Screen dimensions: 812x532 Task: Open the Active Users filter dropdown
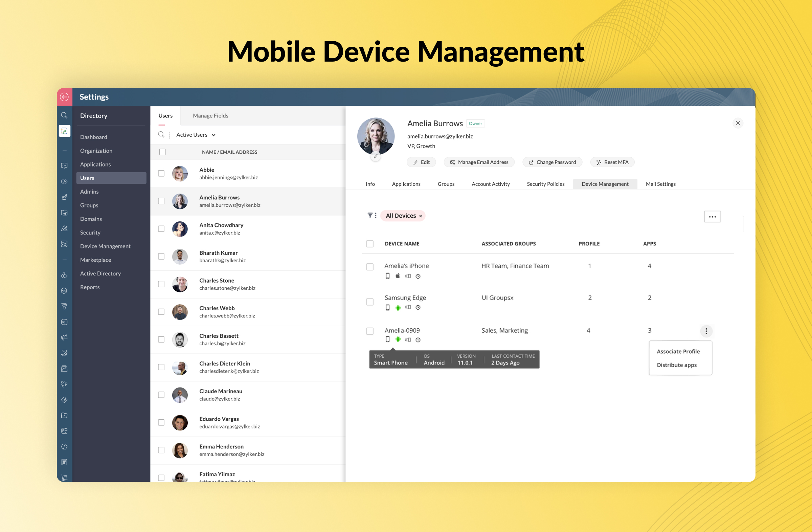196,135
